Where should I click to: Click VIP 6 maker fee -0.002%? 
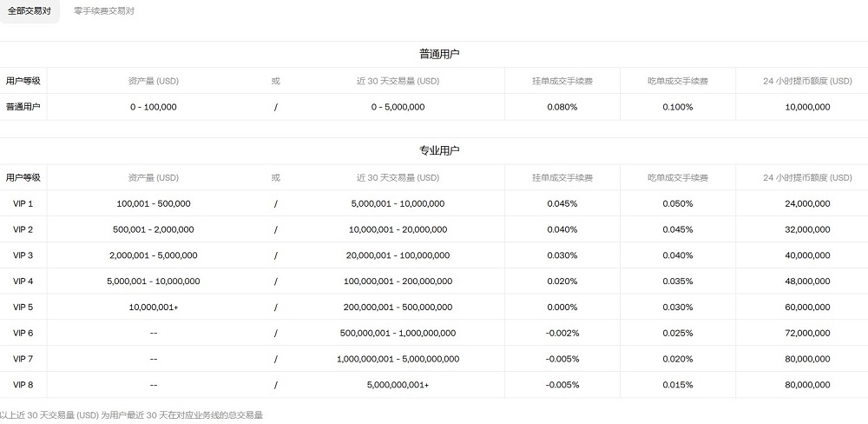coord(562,333)
